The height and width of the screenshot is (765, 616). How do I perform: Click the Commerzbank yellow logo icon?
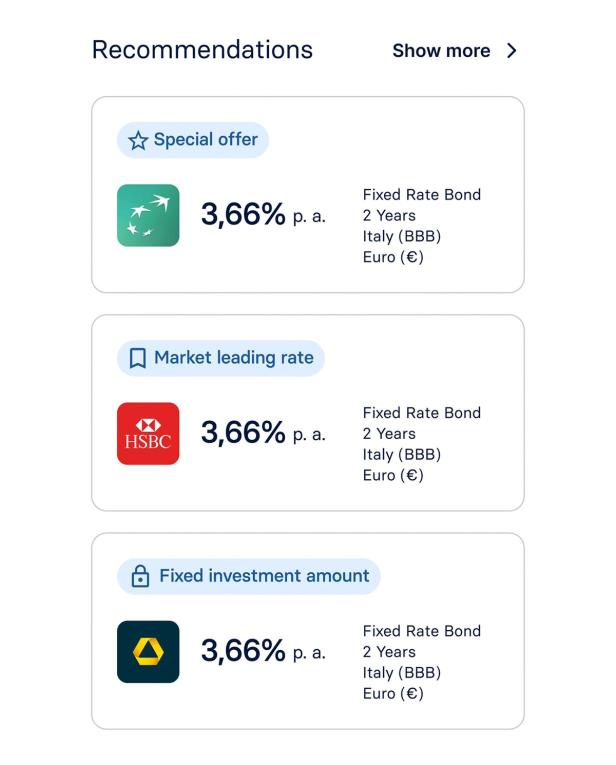pos(148,651)
